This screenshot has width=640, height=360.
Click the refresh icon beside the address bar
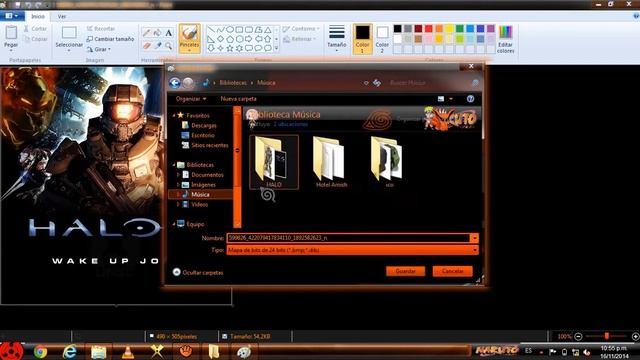(x=377, y=83)
